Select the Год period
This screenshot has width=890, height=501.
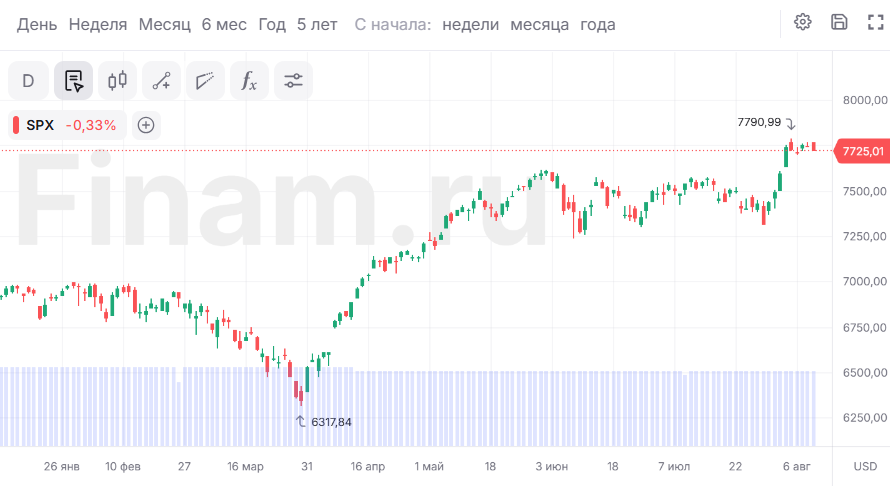(x=272, y=24)
